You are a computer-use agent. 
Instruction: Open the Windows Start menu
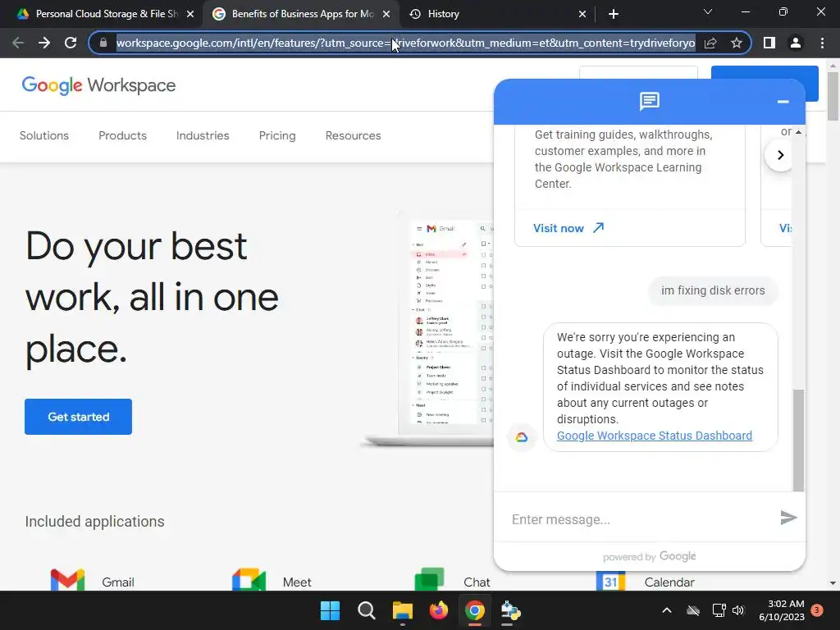pos(330,610)
